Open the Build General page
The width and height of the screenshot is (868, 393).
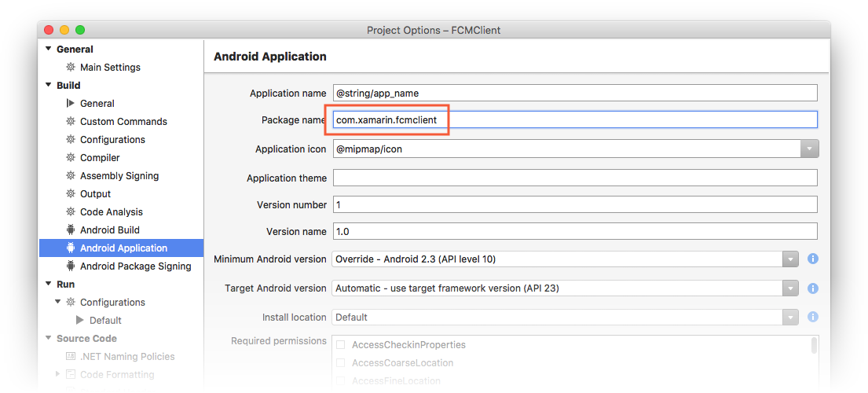[97, 104]
